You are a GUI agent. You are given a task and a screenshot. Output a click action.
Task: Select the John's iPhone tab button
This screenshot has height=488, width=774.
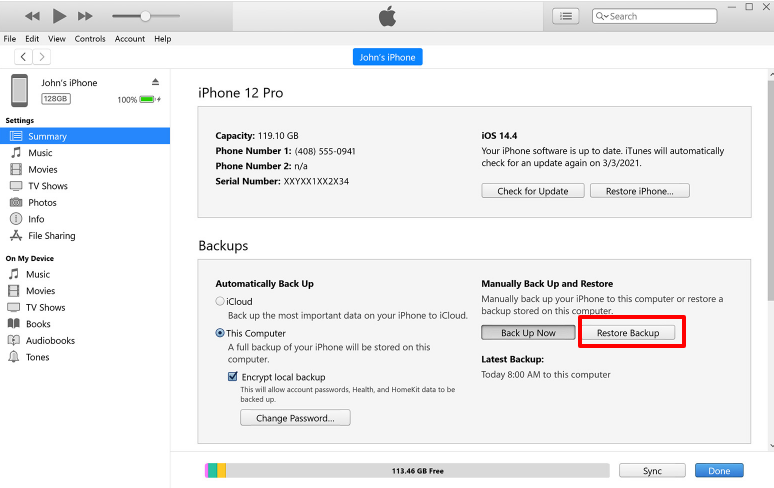[387, 57]
